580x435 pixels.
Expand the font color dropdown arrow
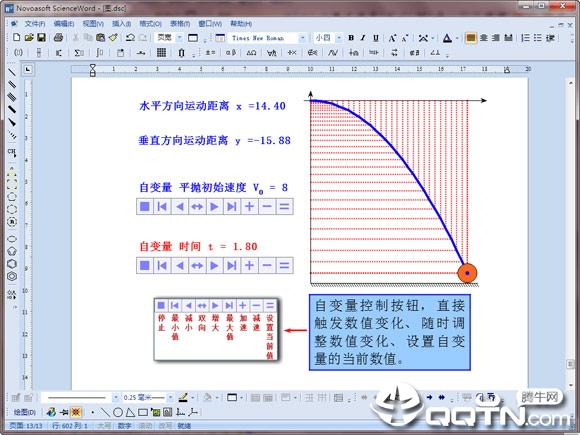tap(457, 38)
